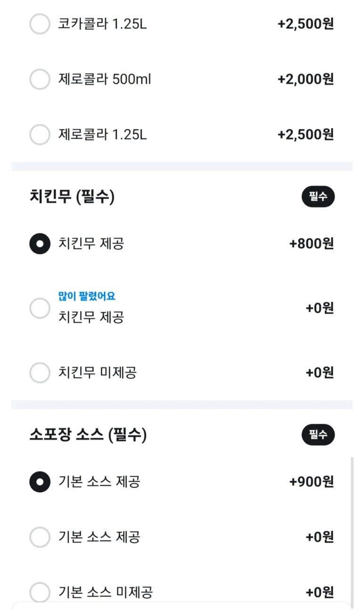
Task: Choose the 치킨무 미제공 radio button
Action: click(x=40, y=373)
